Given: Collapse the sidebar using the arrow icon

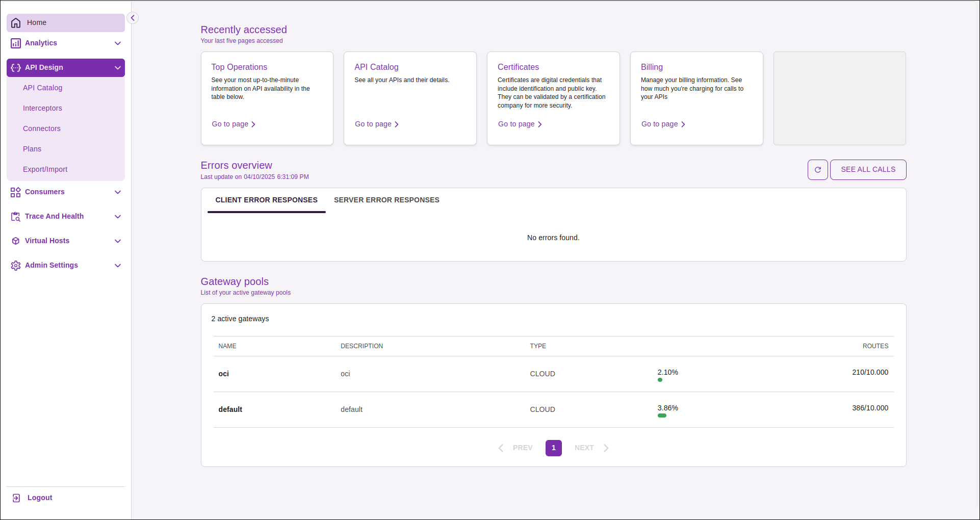Looking at the screenshot, I should tap(132, 18).
